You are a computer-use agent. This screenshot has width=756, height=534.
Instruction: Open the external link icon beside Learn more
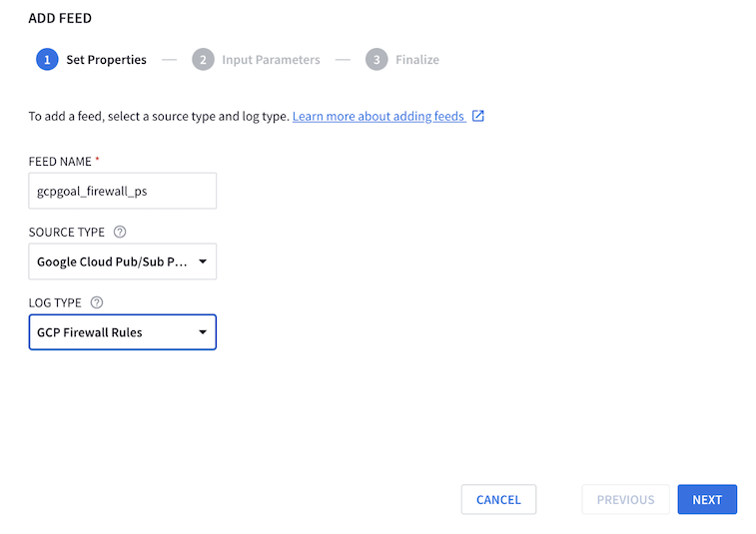477,116
